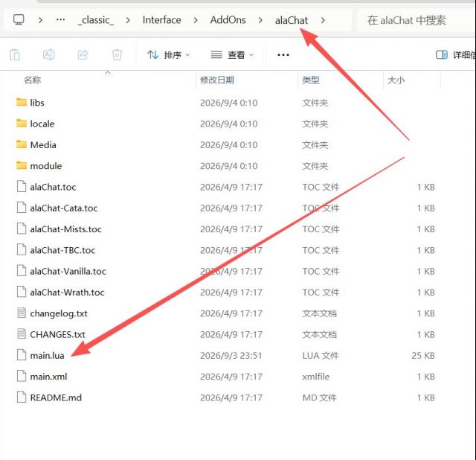Click the delete trash icon

pos(117,55)
